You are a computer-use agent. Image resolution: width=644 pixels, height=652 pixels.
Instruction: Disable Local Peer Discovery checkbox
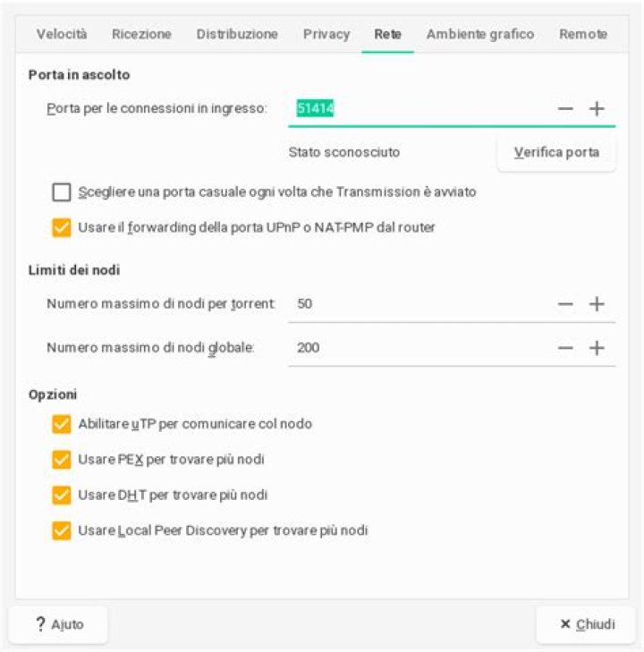pyautogui.click(x=62, y=530)
